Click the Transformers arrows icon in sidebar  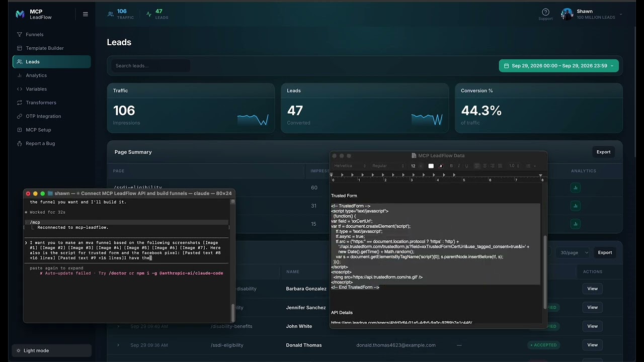(x=20, y=103)
